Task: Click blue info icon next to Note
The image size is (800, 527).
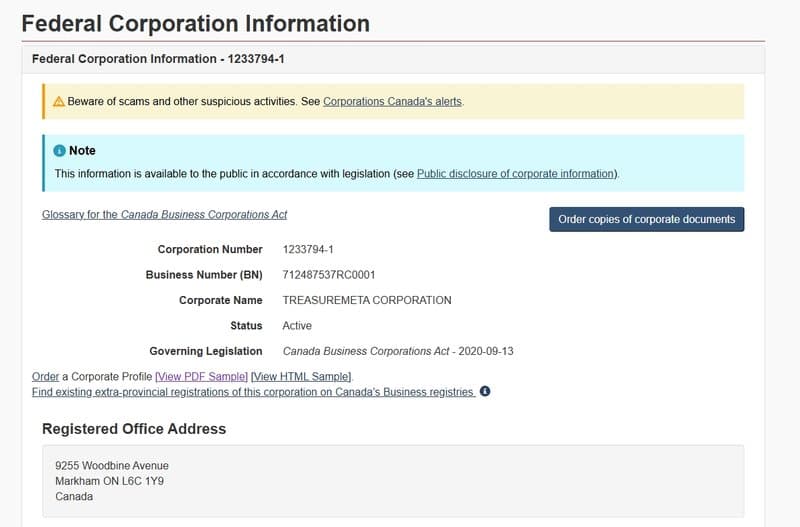Action: (60, 150)
